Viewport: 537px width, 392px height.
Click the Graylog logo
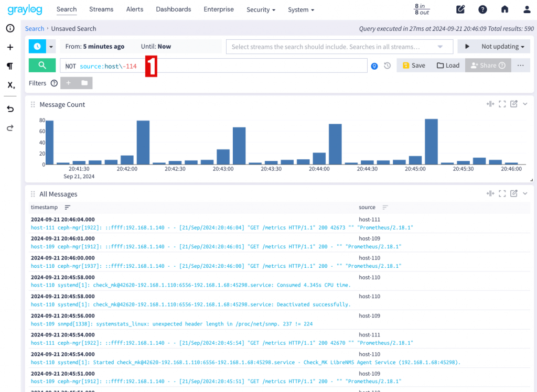tap(25, 9)
